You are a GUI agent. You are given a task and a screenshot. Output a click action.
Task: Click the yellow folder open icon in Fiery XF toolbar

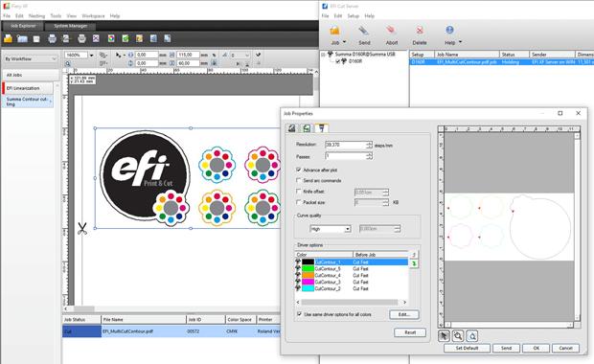(8, 38)
